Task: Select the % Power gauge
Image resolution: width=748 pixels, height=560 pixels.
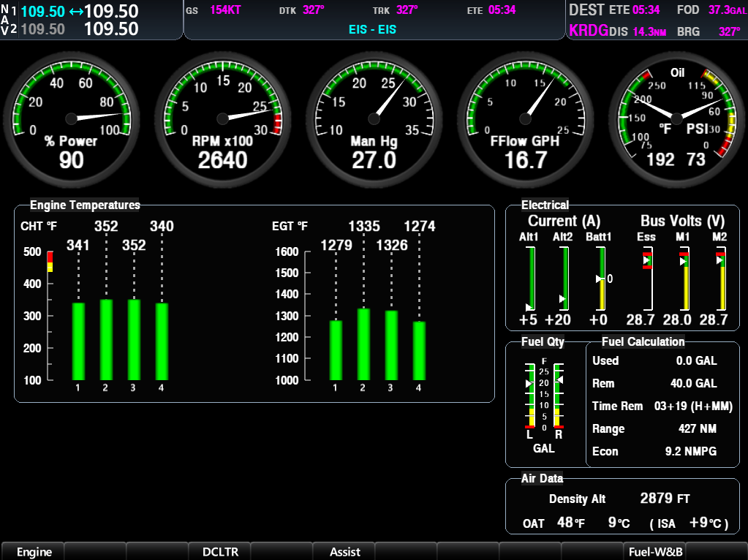Action: click(71, 117)
